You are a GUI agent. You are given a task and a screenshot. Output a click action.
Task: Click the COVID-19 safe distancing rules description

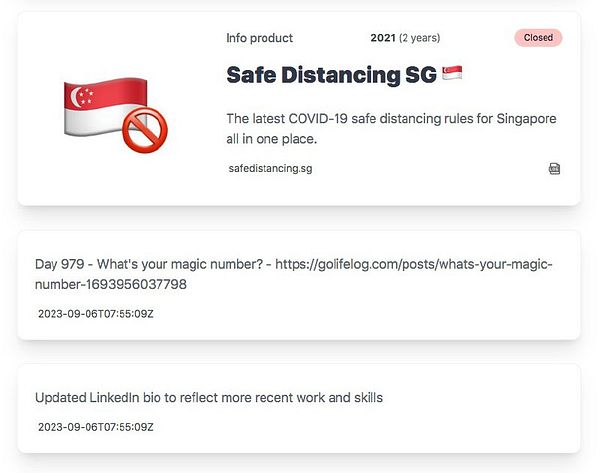[x=391, y=129]
